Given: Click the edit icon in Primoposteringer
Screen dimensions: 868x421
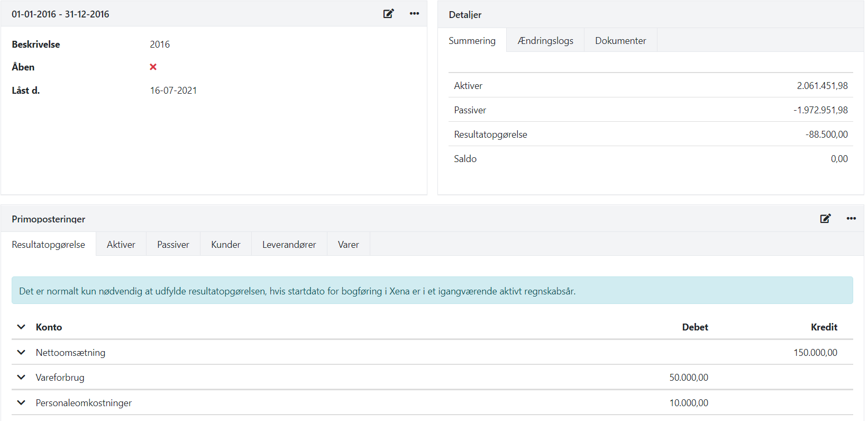Looking at the screenshot, I should click(x=825, y=219).
